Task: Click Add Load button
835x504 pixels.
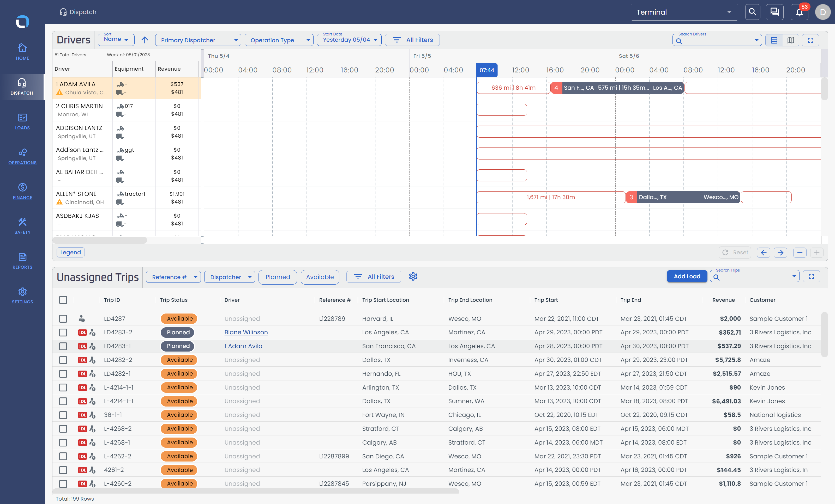Action: [687, 276]
